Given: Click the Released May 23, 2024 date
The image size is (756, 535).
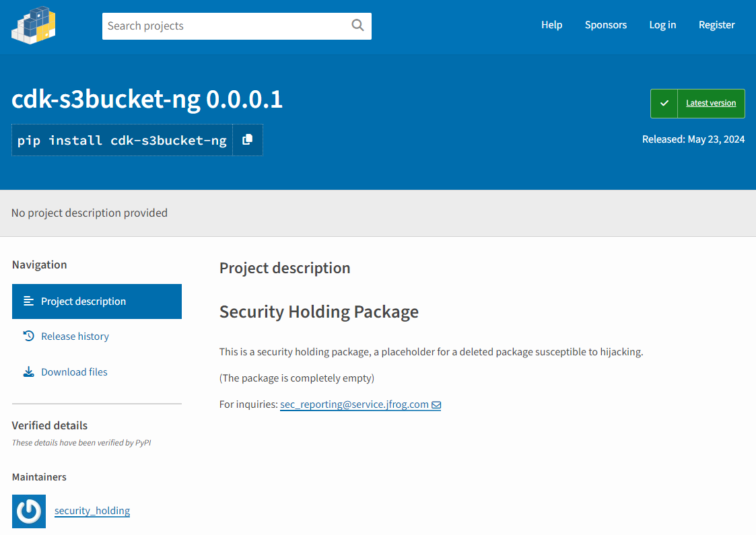Looking at the screenshot, I should tap(693, 139).
